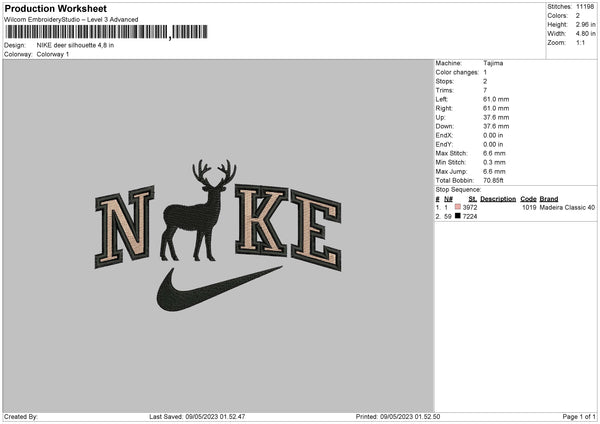Click the 'Color changes:' label

[x=457, y=72]
